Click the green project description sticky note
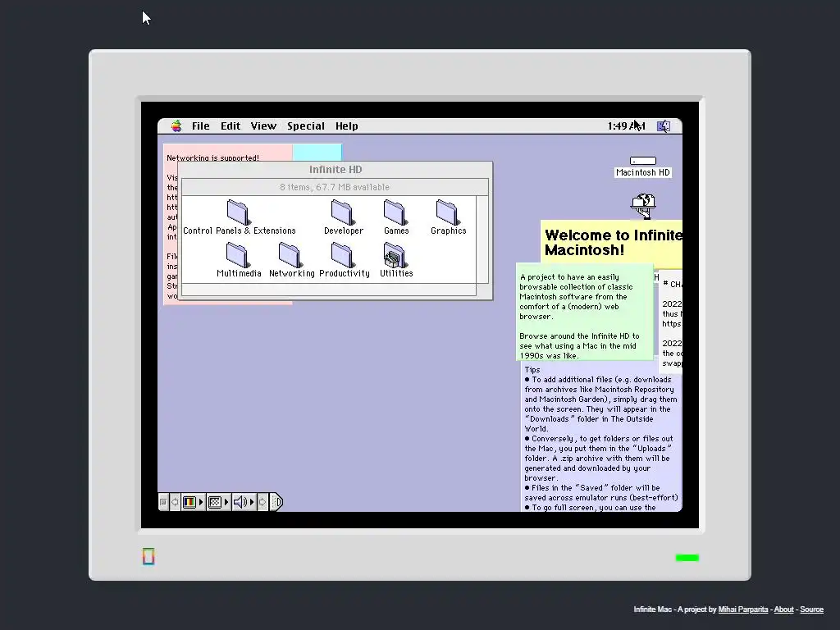Image resolution: width=840 pixels, height=630 pixels. (584, 312)
